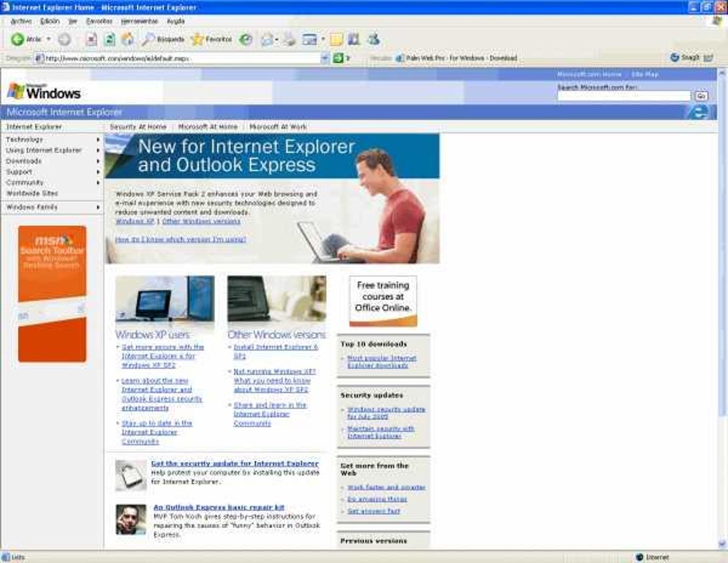Click the Stop loading icon

click(x=91, y=39)
